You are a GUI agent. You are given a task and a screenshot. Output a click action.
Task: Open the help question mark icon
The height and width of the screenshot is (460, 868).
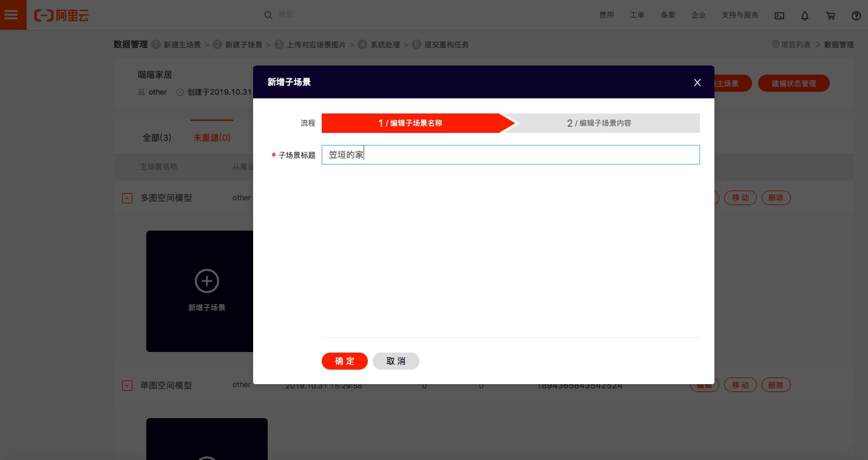pyautogui.click(x=856, y=16)
